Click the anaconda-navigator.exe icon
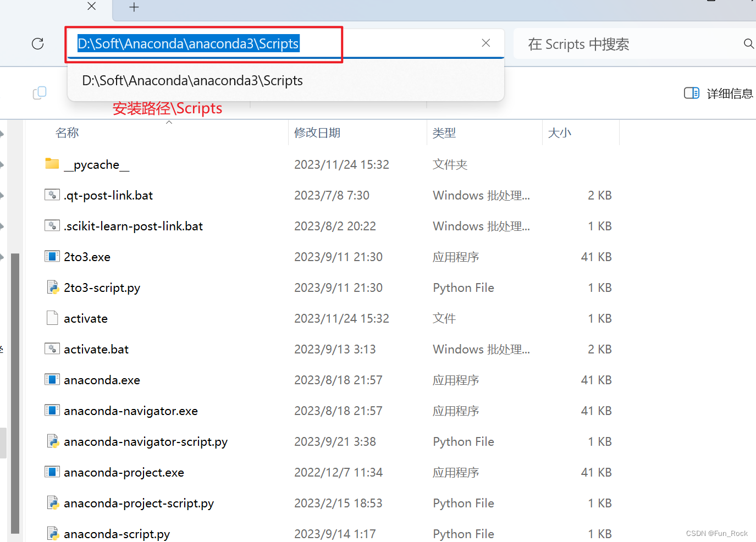The image size is (756, 542). [x=52, y=410]
